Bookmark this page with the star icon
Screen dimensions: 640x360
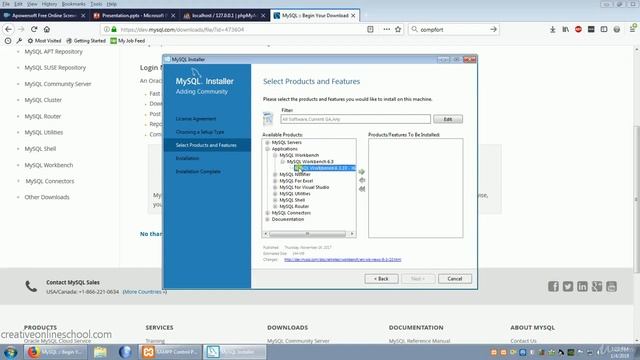pos(398,29)
